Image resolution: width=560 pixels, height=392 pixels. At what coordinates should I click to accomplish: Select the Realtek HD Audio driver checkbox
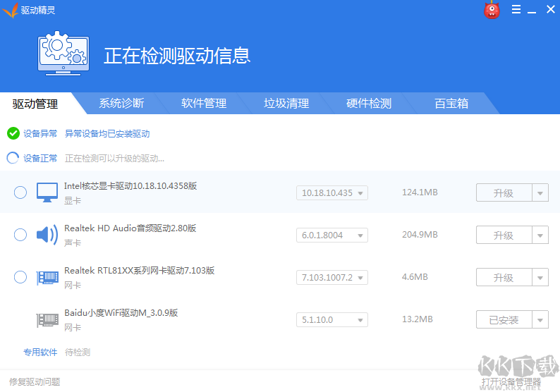(20, 235)
